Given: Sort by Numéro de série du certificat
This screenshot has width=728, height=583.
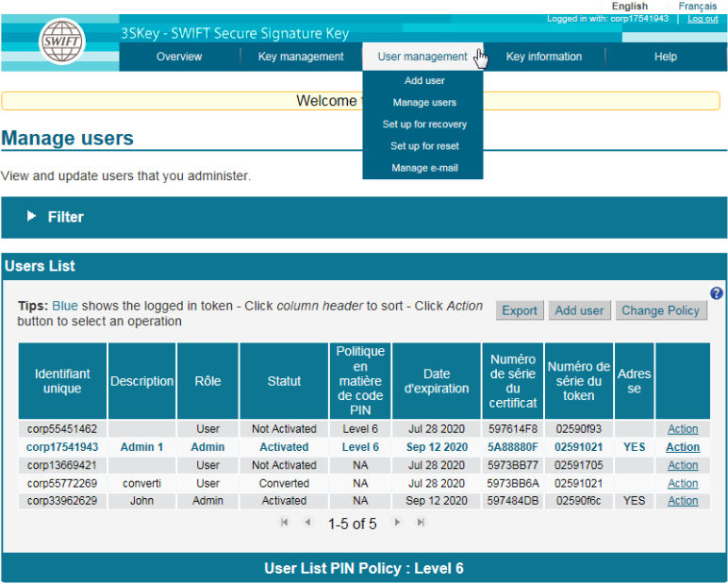Looking at the screenshot, I should (513, 381).
